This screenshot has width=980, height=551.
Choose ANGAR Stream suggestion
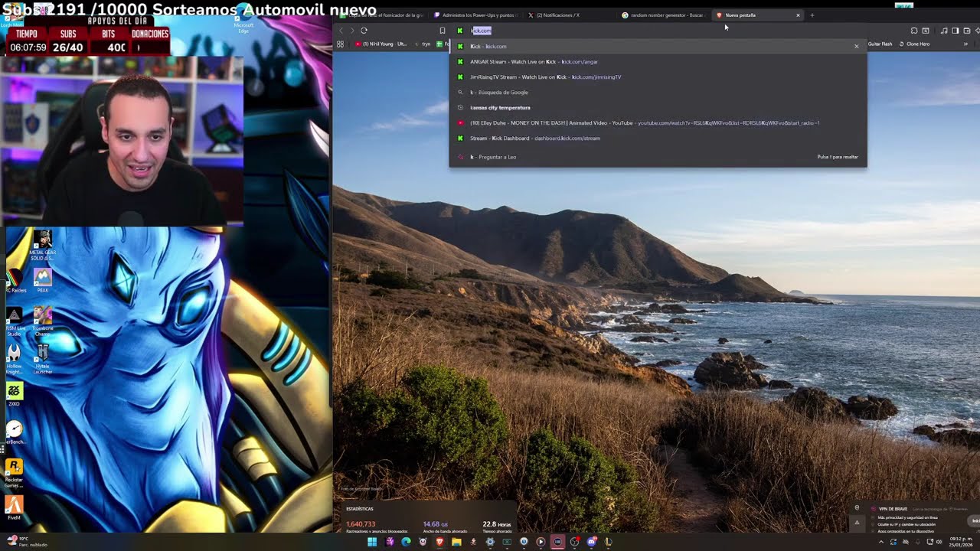(x=658, y=62)
